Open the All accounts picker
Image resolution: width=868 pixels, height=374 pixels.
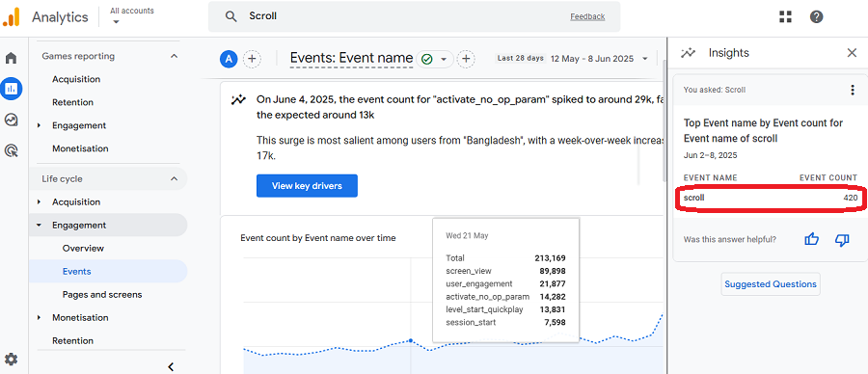(132, 15)
